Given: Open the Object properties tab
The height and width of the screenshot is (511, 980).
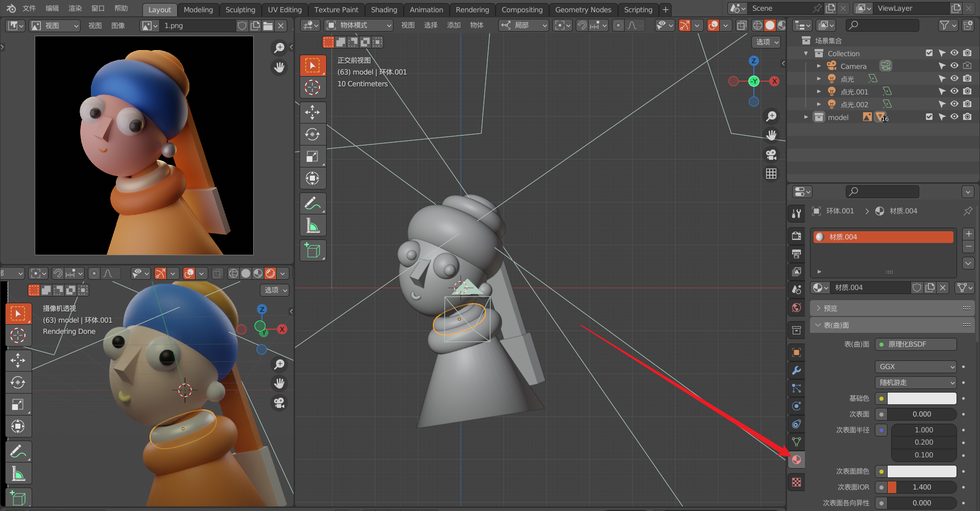Looking at the screenshot, I should click(796, 352).
